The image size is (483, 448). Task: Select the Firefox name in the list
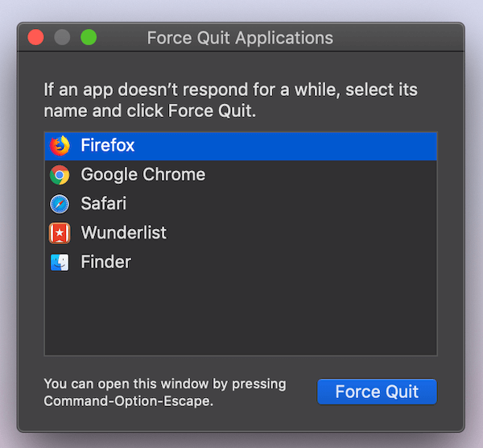(108, 145)
